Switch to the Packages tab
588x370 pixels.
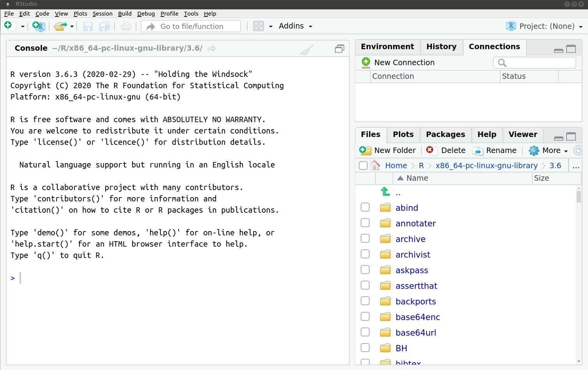pos(446,134)
